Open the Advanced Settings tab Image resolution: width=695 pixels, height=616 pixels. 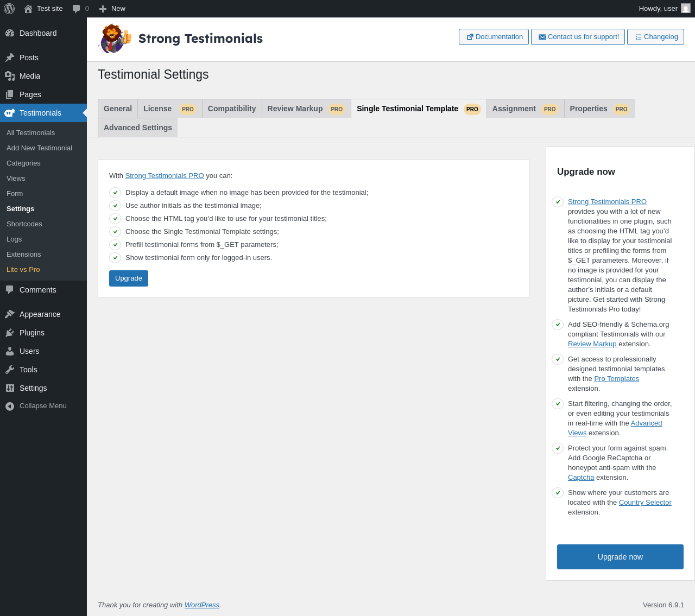click(x=138, y=128)
